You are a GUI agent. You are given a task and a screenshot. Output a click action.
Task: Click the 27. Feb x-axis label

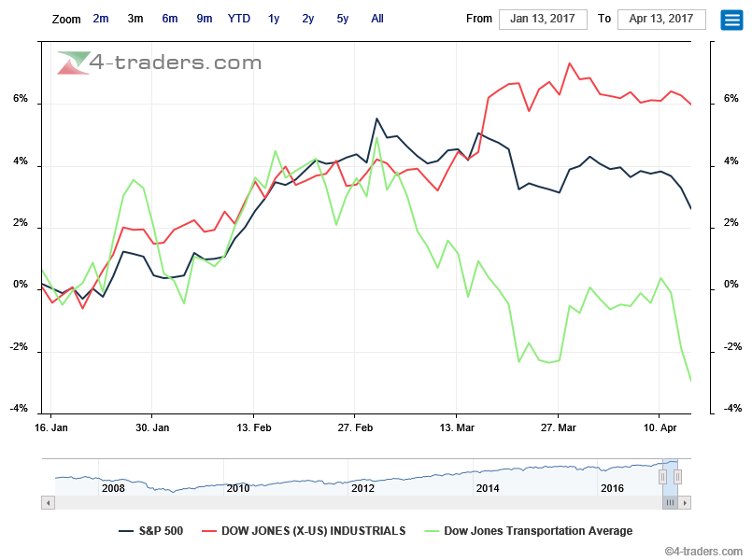coord(355,427)
